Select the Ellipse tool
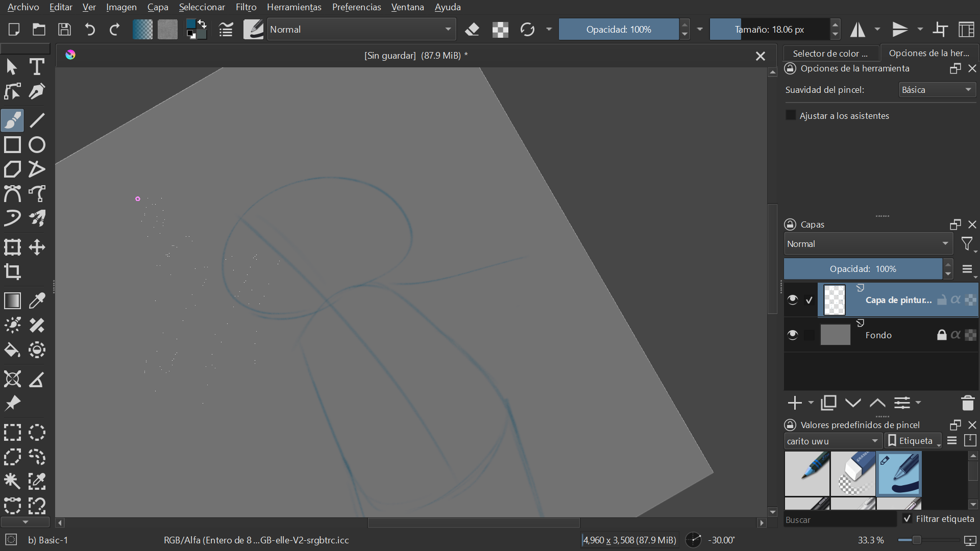980x551 pixels. coord(37,145)
